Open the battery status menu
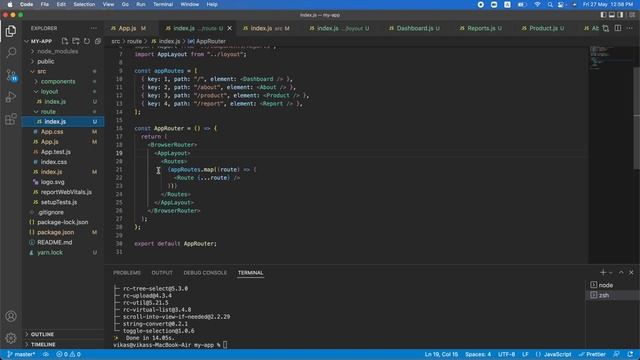Viewport: 640px width, 360px height. 522,4
